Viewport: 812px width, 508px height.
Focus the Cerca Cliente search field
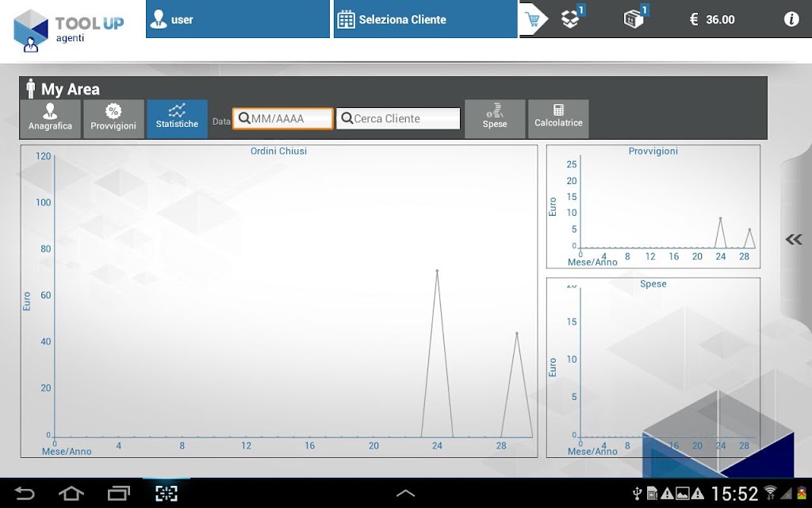click(398, 119)
